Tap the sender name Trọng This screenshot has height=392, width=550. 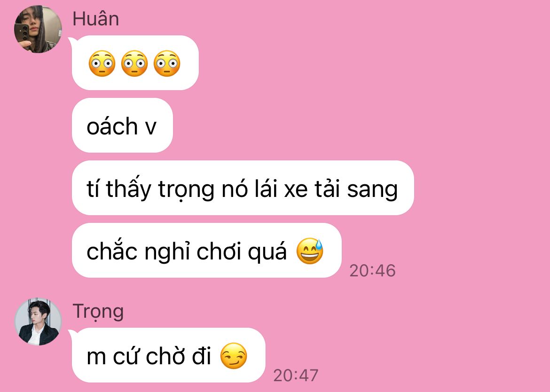[98, 312]
